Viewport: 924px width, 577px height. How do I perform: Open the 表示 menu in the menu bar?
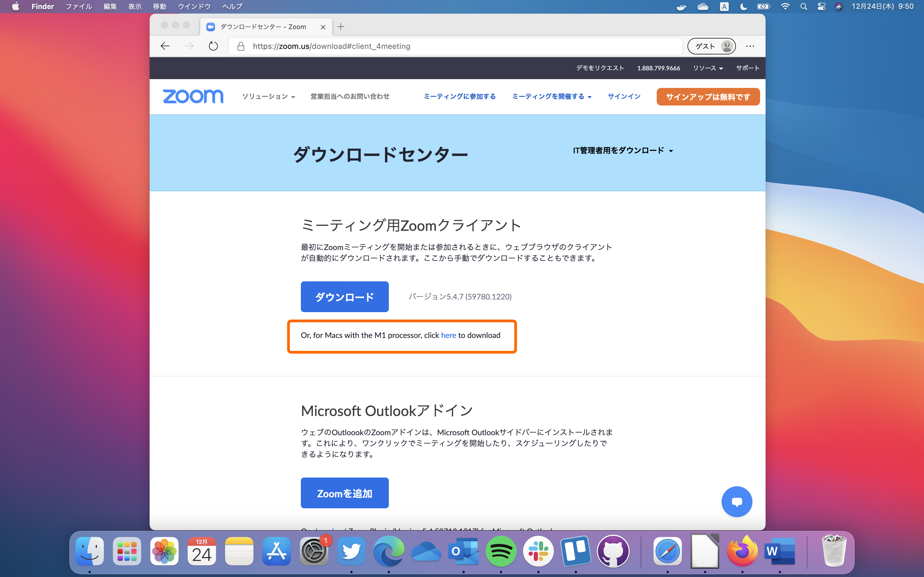[x=134, y=7]
